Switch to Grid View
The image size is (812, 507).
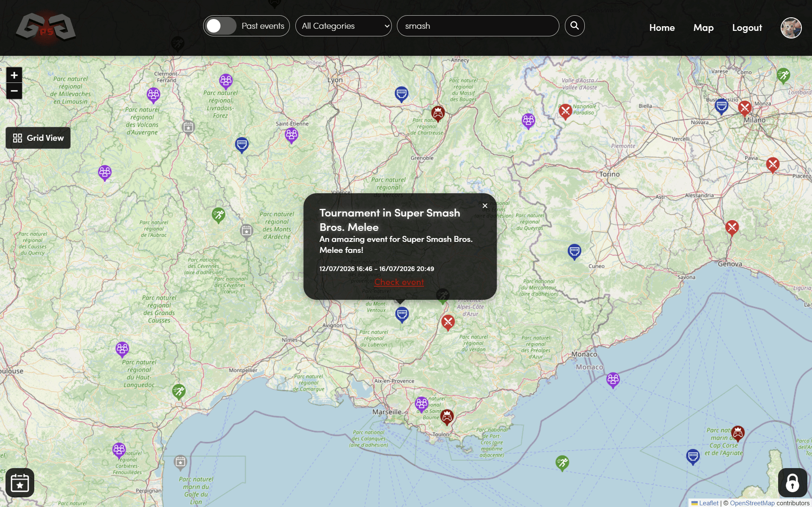[38, 138]
